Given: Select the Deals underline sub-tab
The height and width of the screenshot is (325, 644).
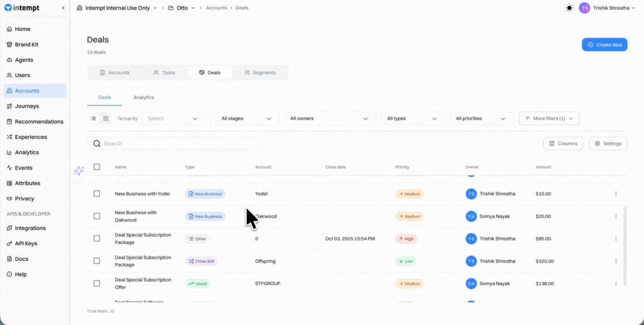Looking at the screenshot, I should pos(105,98).
